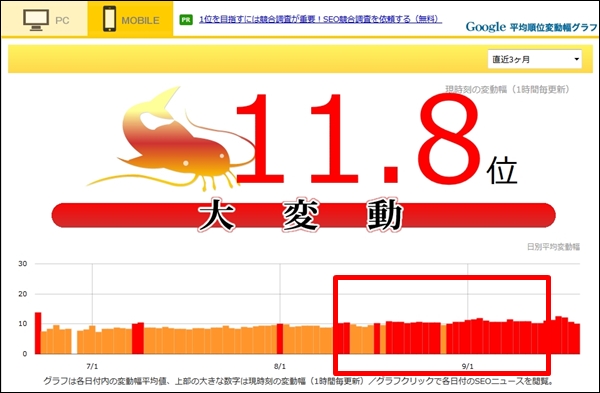Click the catfish mascot illustration

coord(170,140)
